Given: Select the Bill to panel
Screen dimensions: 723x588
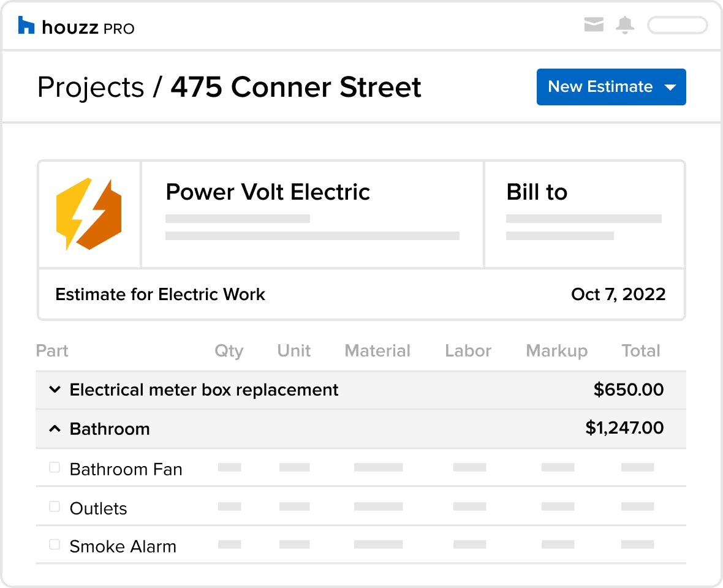Looking at the screenshot, I should pos(584,214).
